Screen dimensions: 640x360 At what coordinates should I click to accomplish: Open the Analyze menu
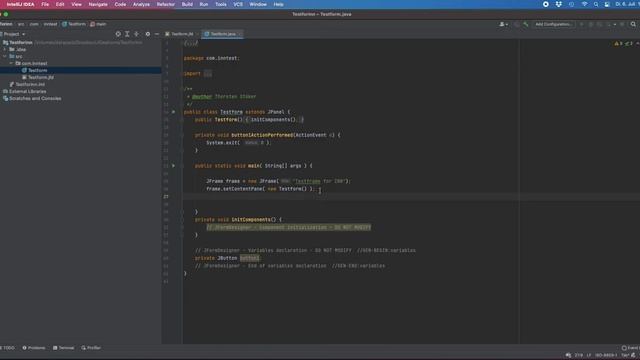click(141, 4)
